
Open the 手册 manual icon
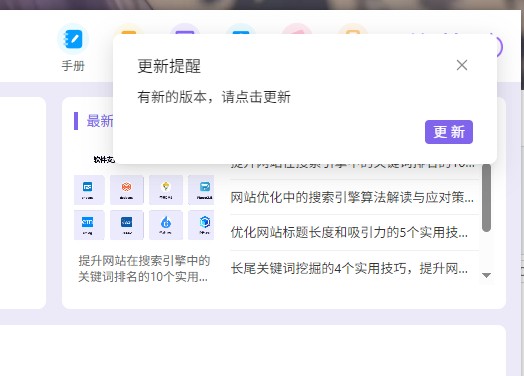point(73,39)
